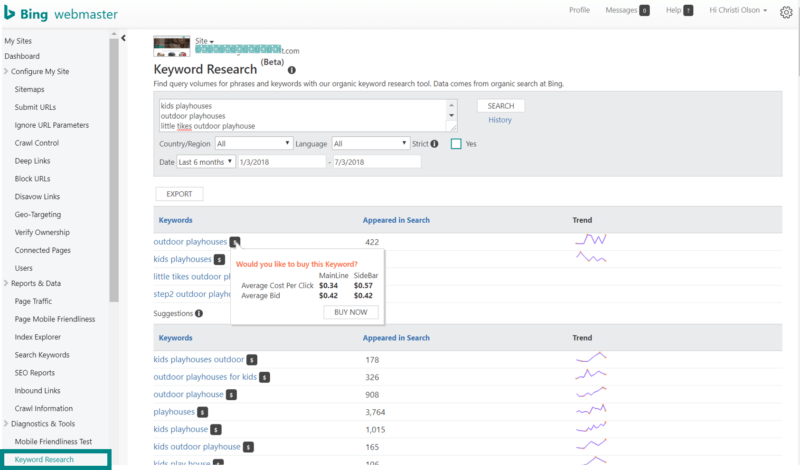Image resolution: width=800 pixels, height=470 pixels.
Task: Open Index Explorer page
Action: (38, 337)
